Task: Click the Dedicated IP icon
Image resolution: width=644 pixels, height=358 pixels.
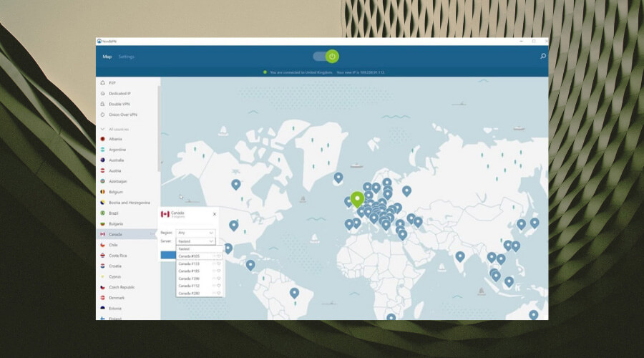Action: (x=103, y=94)
